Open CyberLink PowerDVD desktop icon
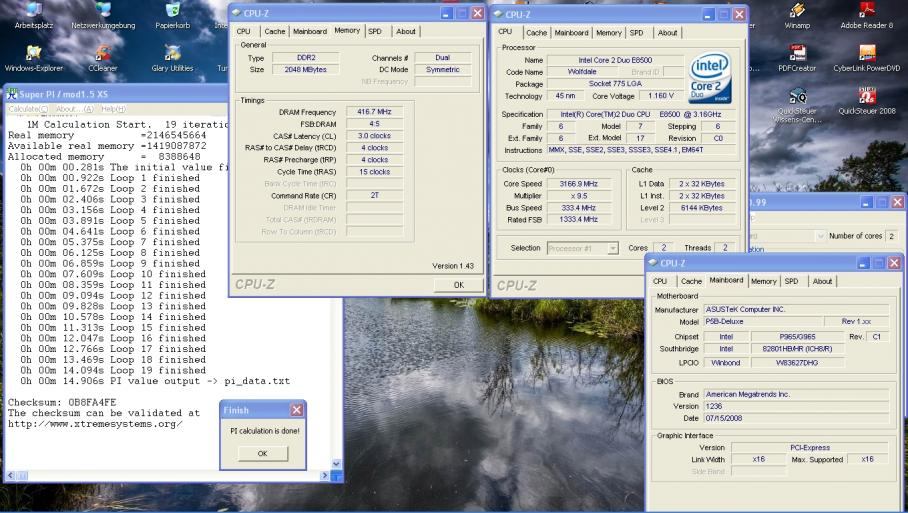The width and height of the screenshot is (908, 513). pos(867,58)
